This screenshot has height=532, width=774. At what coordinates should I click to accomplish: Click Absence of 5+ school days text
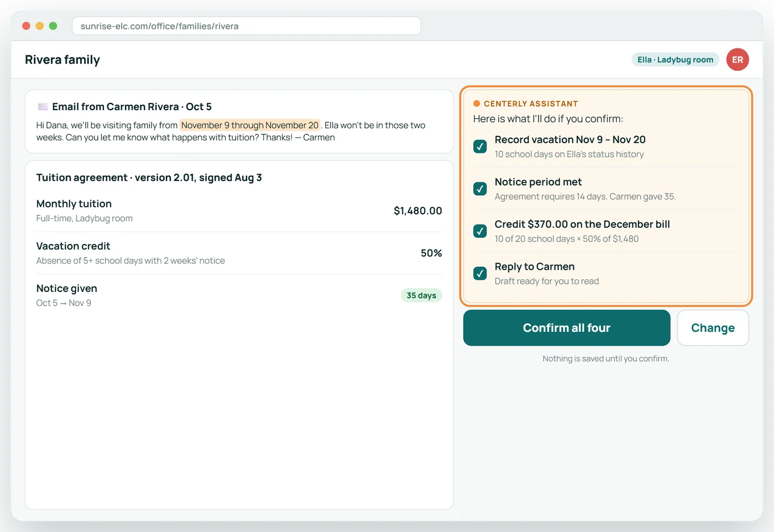point(130,260)
